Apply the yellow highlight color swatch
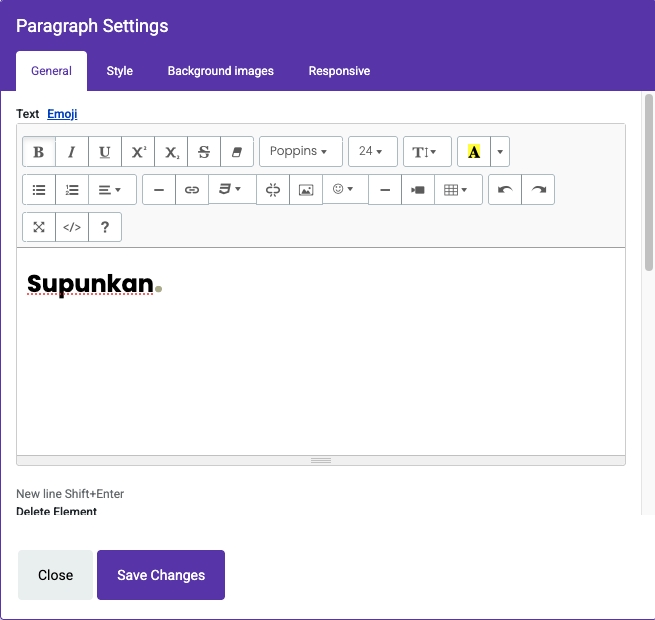Image resolution: width=655 pixels, height=620 pixels. click(x=473, y=152)
